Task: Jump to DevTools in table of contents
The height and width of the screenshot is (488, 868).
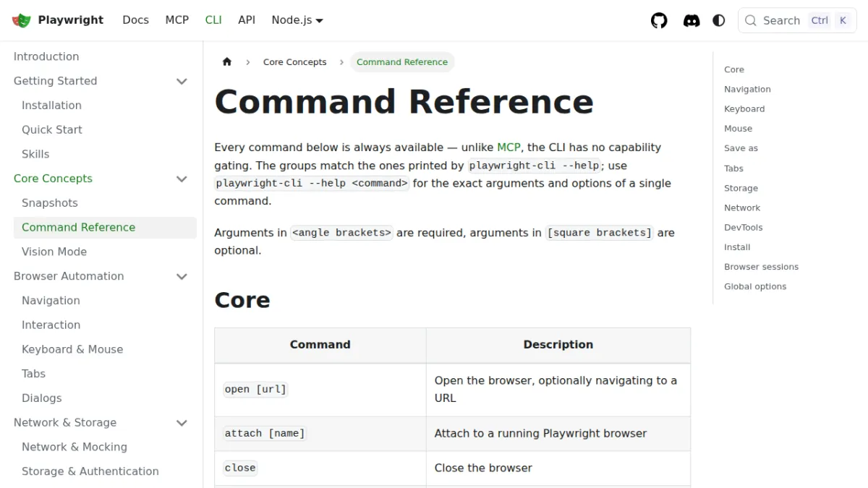Action: click(744, 227)
